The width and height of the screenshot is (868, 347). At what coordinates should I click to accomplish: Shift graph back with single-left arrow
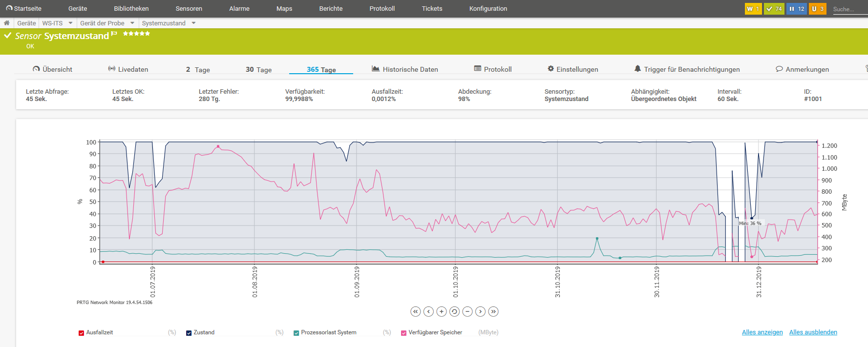coord(429,311)
